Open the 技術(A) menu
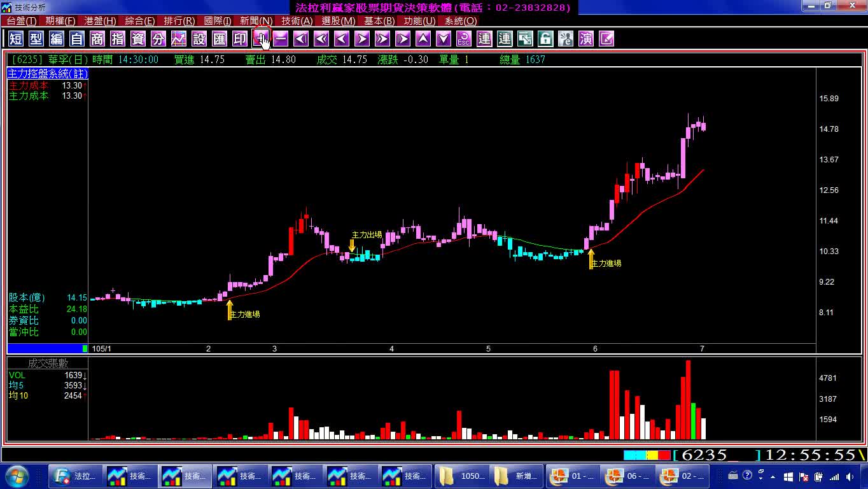The height and width of the screenshot is (489, 868). coord(297,21)
